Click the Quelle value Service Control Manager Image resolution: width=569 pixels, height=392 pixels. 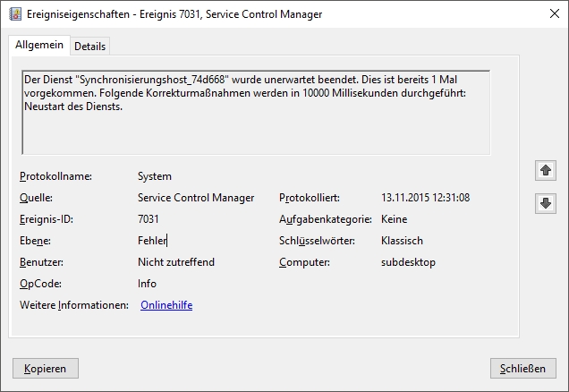click(196, 198)
